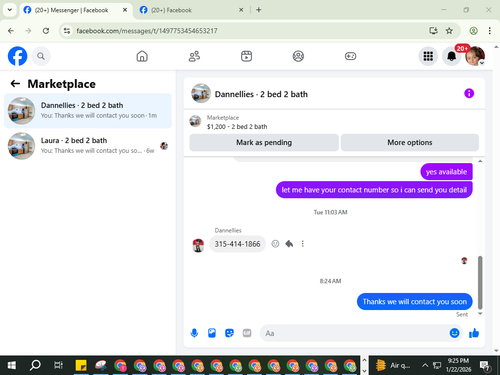Open Windows notification center
The image size is (500, 375).
click(x=485, y=365)
